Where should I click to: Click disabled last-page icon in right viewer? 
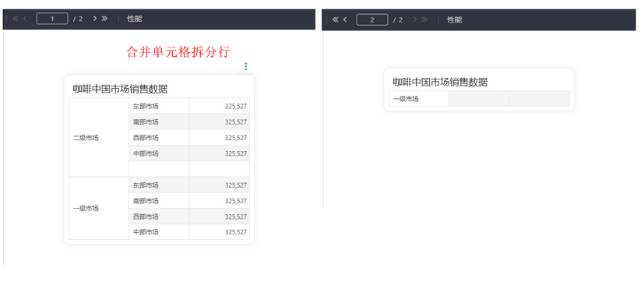pos(424,19)
